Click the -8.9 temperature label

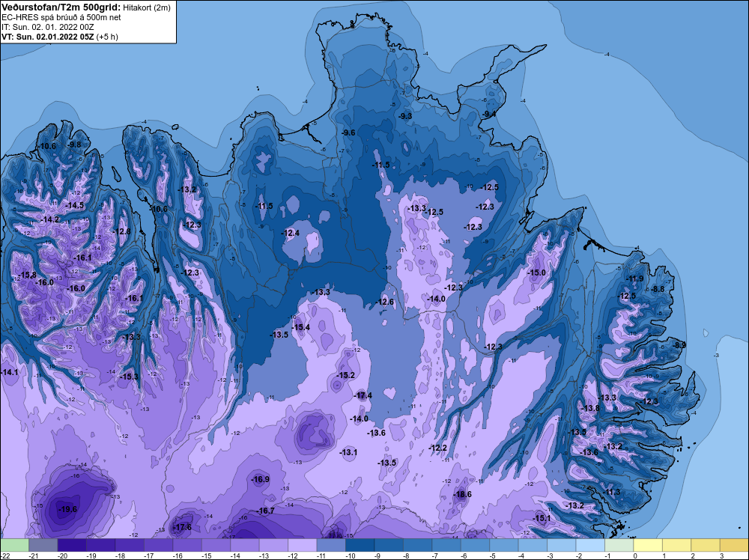[679, 344]
